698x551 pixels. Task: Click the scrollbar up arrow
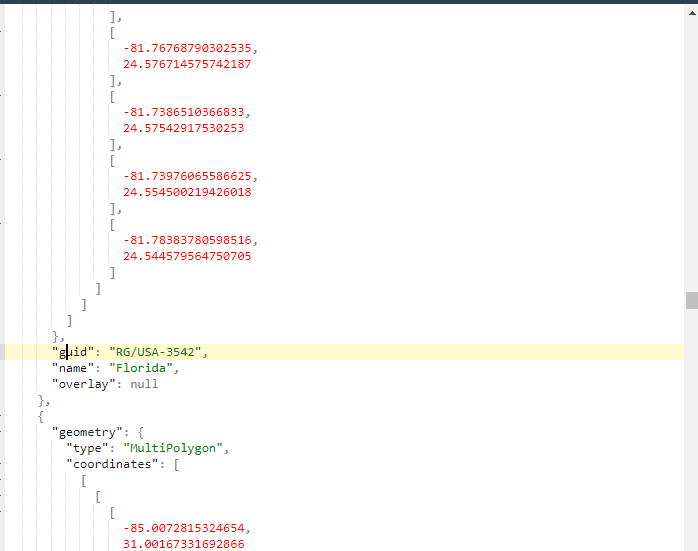click(692, 13)
